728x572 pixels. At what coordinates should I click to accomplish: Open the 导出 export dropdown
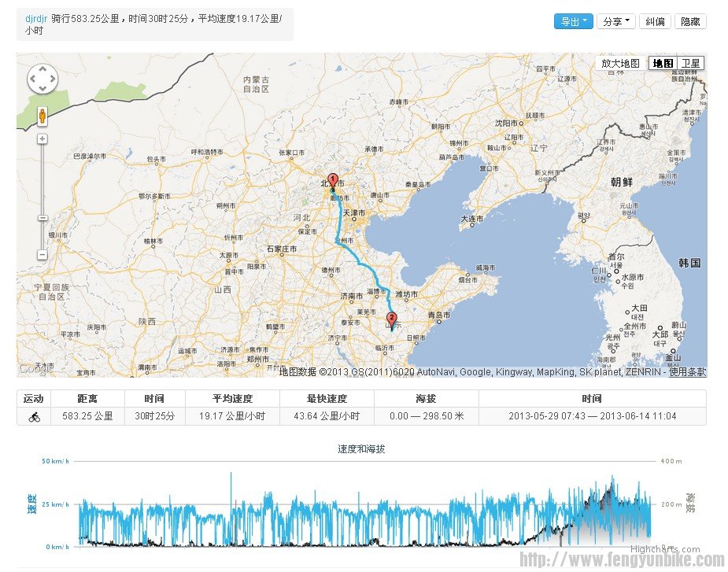[574, 21]
